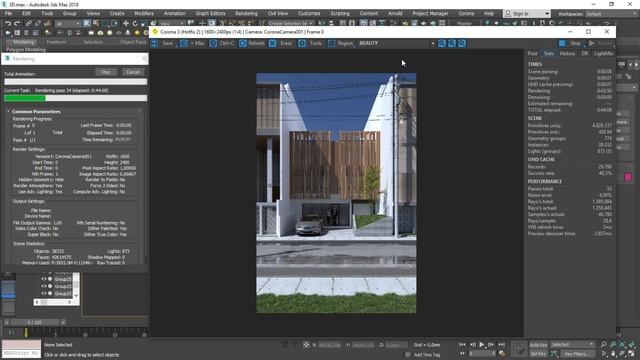Image resolution: width=640 pixels, height=360 pixels.
Task: Switch to Post tab in frame buffer
Action: (x=533, y=53)
